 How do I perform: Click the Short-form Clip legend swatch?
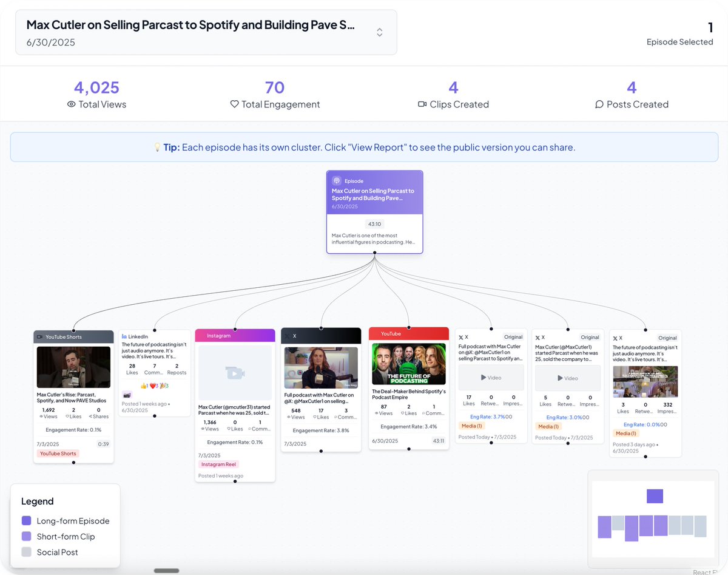[x=26, y=537]
